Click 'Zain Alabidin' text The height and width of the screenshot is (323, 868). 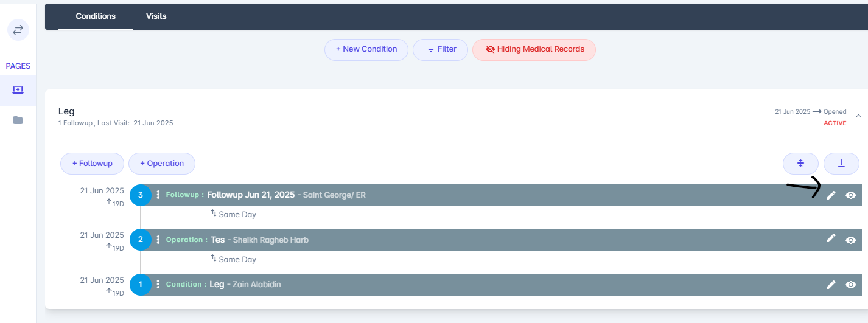(256, 285)
